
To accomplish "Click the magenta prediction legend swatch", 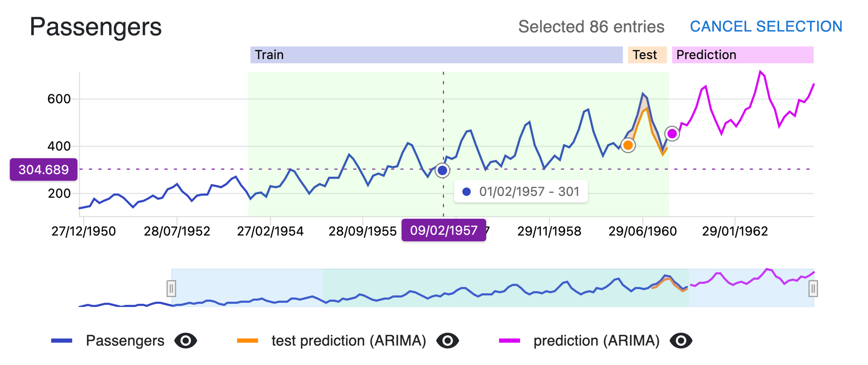I will [x=509, y=341].
